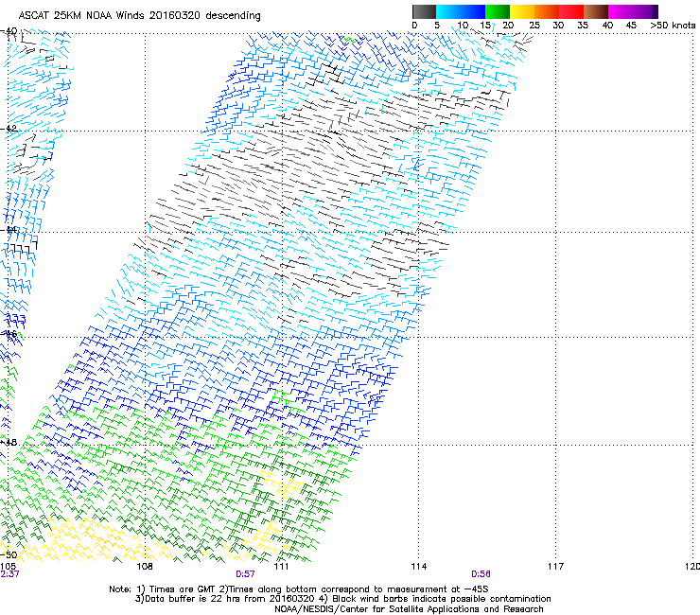Click the note "Times are GMT"

point(183,589)
